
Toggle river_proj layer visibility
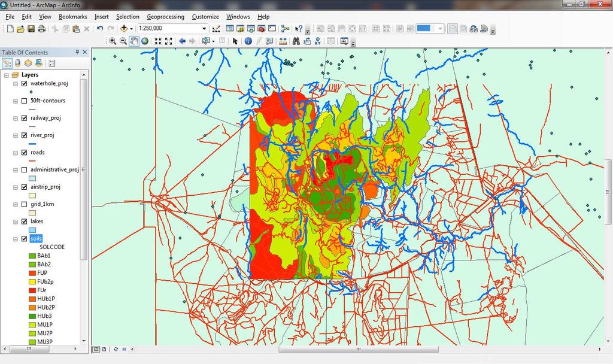tap(24, 135)
